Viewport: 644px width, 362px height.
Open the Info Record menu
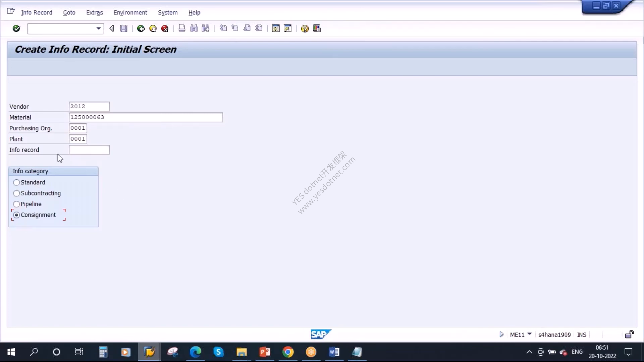pos(37,12)
